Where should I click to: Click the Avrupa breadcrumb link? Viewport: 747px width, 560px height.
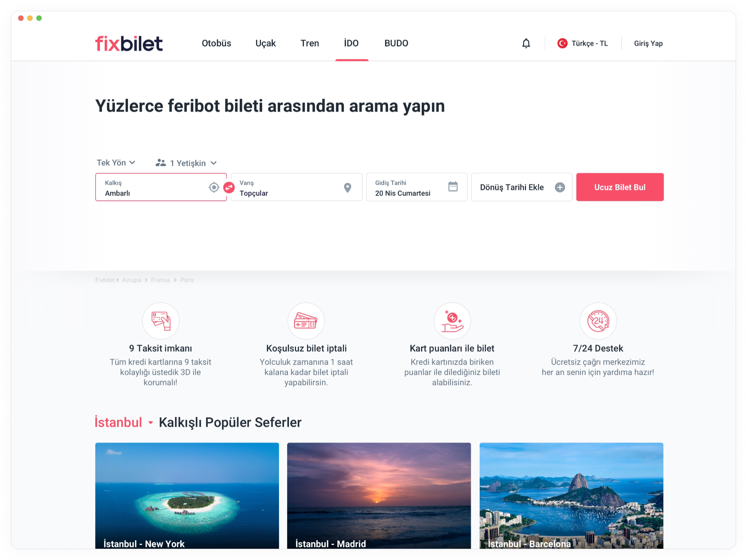pos(132,280)
